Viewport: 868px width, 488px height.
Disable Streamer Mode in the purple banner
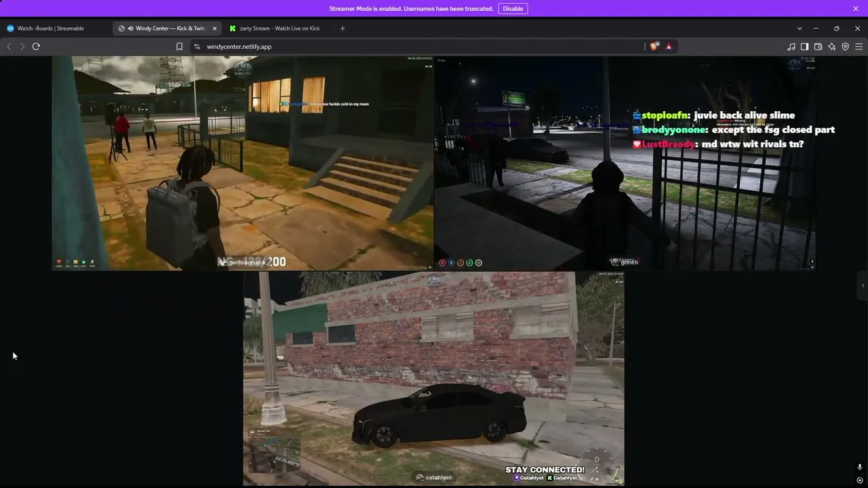pos(513,9)
